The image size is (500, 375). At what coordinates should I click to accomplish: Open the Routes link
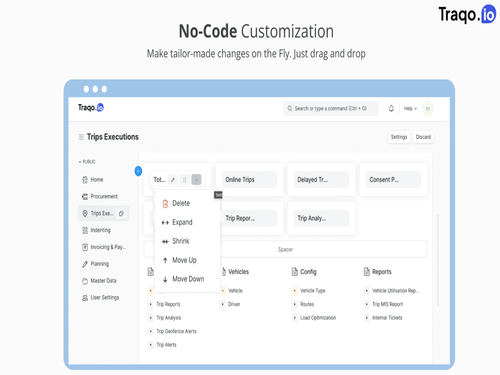(x=307, y=304)
